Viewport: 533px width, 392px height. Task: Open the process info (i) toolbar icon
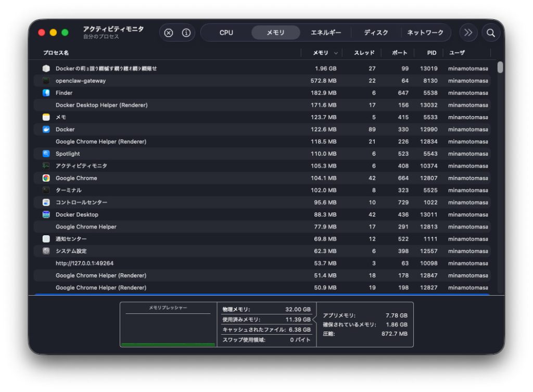pyautogui.click(x=186, y=33)
